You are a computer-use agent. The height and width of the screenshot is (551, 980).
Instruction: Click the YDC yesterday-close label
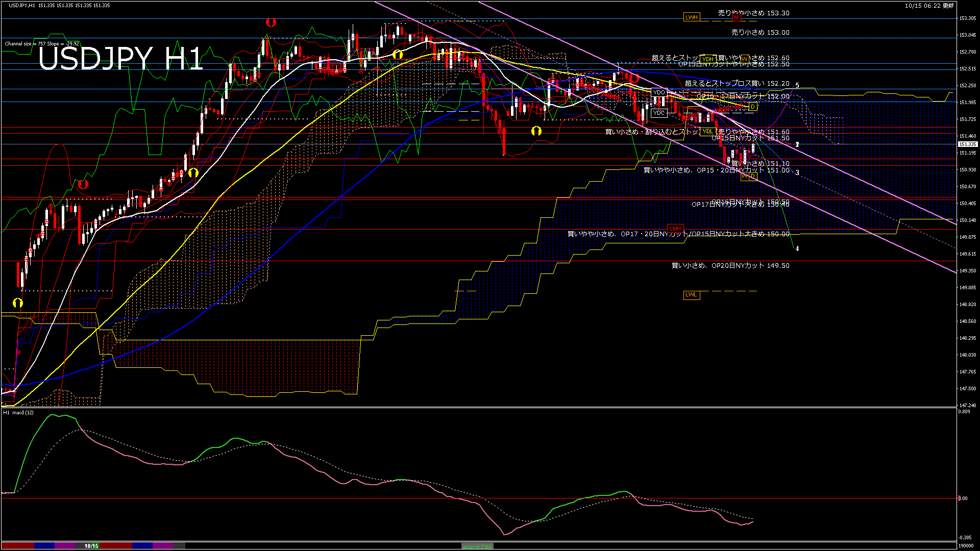point(658,113)
